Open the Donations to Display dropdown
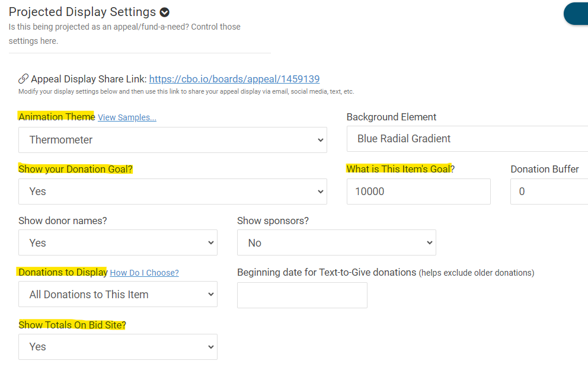The height and width of the screenshot is (367, 588). 117,295
